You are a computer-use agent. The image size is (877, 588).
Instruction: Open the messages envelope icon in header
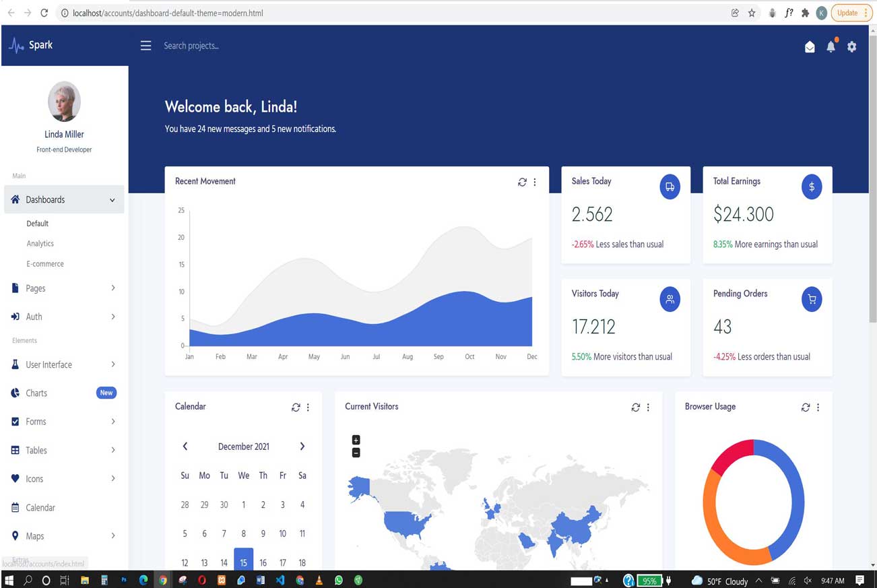pos(810,46)
